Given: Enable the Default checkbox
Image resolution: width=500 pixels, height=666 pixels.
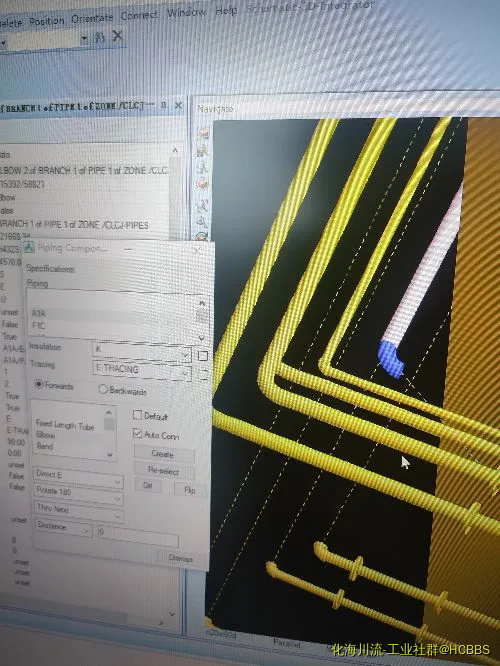Looking at the screenshot, I should pyautogui.click(x=137, y=415).
